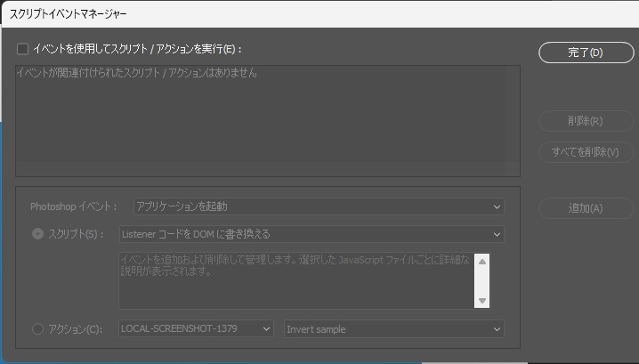
Task: Enable イベントを使用してスクリプト / アクションを実行 checkbox
Action: 23,49
